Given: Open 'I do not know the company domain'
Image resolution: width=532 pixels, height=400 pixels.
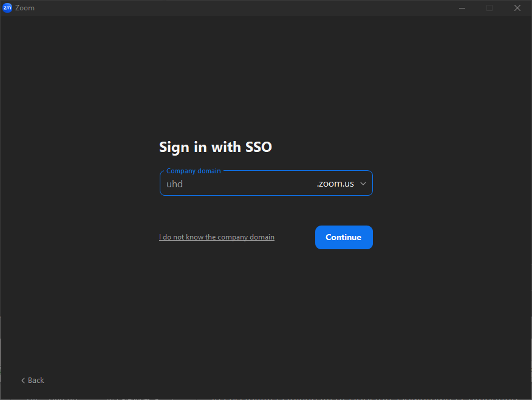Looking at the screenshot, I should 216,237.
